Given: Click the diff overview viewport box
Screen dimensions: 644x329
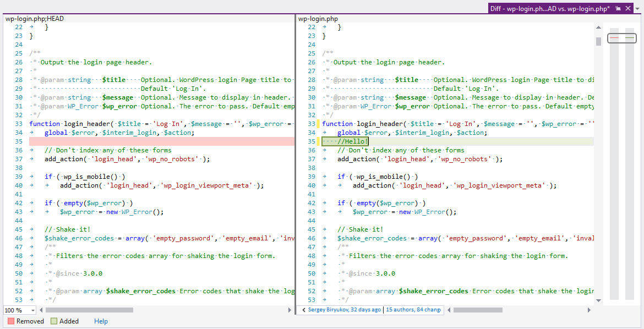Looking at the screenshot, I should [622, 38].
